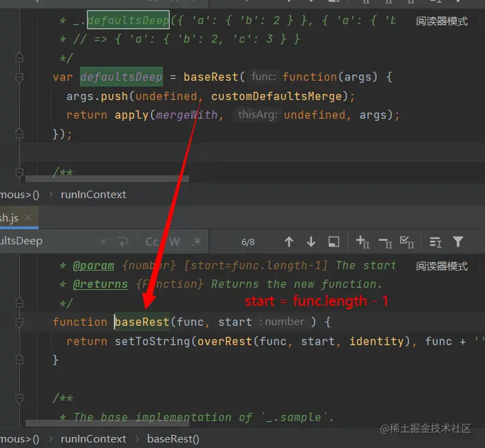Toggle Match Case (Cc) option
The width and height of the screenshot is (485, 448).
152,242
